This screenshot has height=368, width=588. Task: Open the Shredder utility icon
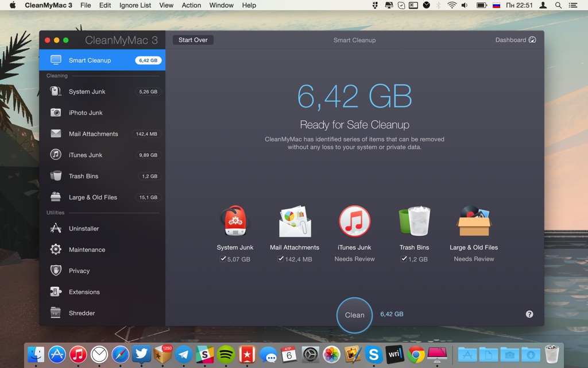tap(56, 312)
